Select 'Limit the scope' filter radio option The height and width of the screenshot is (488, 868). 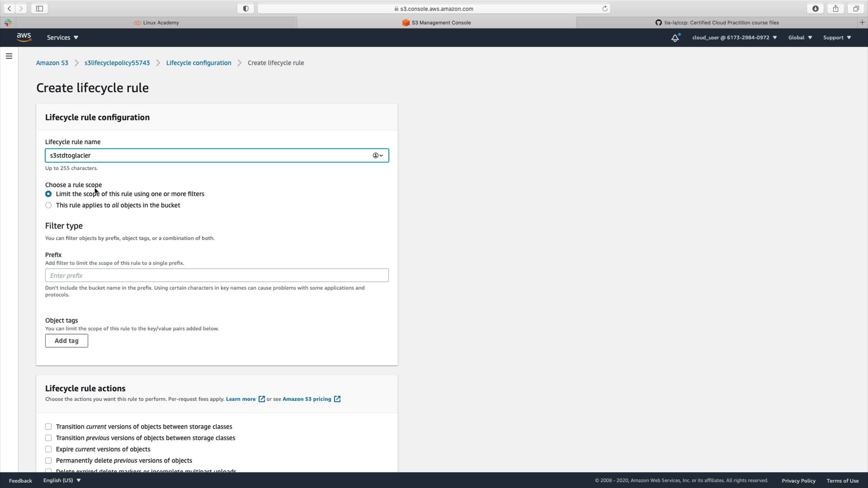click(x=48, y=194)
